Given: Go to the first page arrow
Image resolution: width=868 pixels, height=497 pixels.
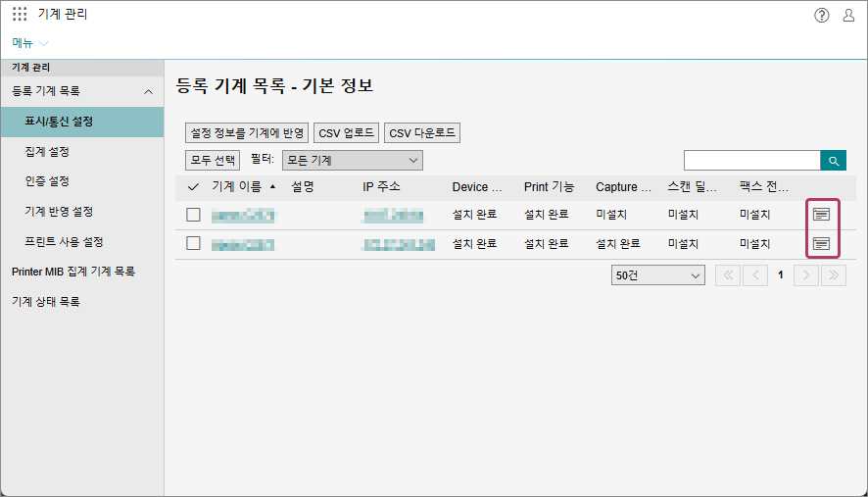Looking at the screenshot, I should pos(728,275).
